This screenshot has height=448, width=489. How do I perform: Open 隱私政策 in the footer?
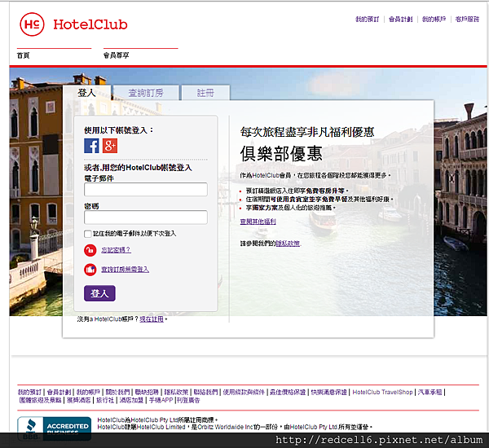[176, 392]
